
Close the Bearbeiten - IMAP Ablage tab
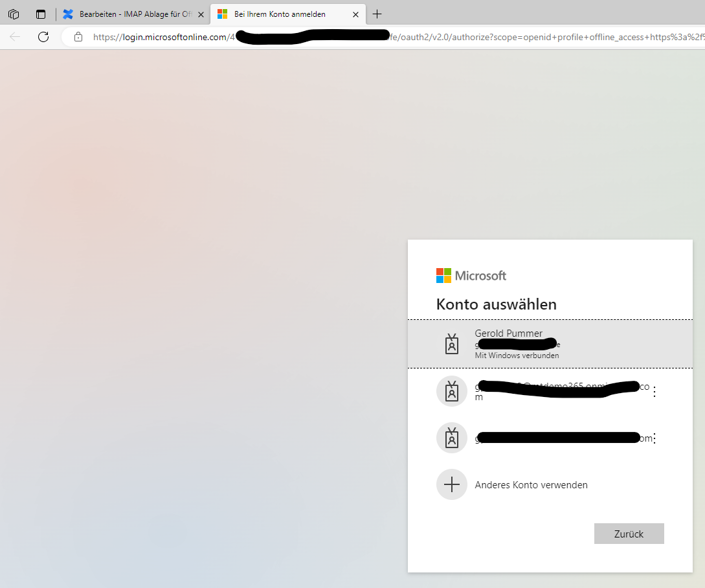(x=201, y=14)
